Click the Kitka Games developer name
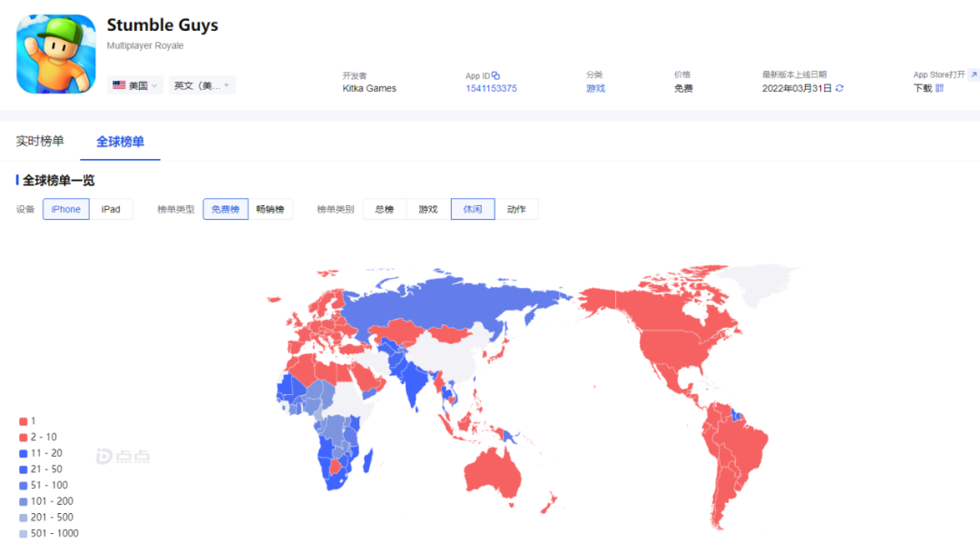The height and width of the screenshot is (544, 980). tap(369, 89)
